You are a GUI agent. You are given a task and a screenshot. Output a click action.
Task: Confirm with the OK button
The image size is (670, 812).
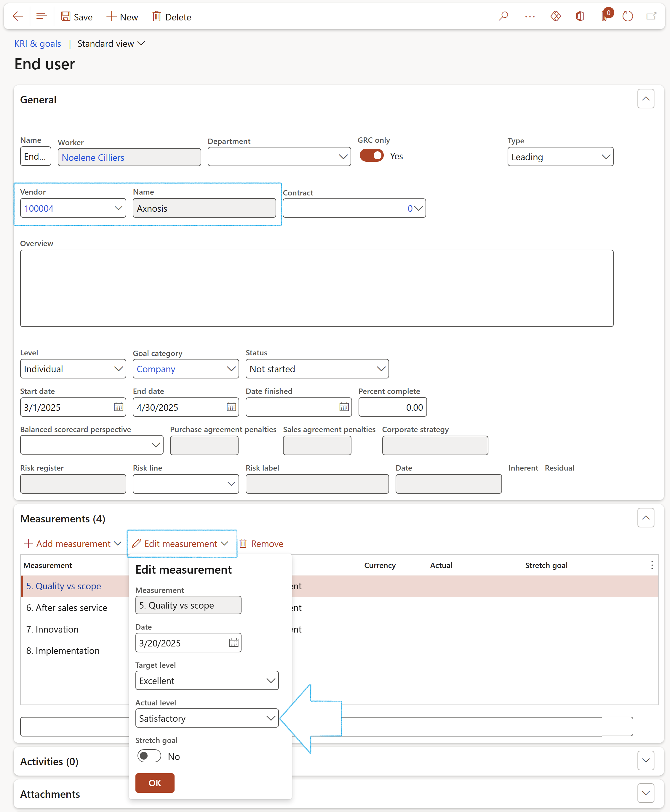155,783
